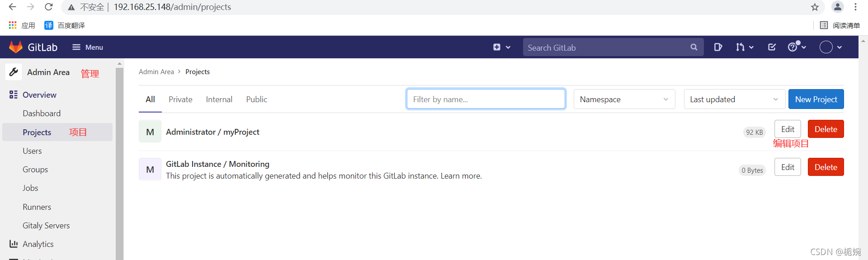The image size is (868, 260).
Task: Open the reading list icon
Action: coord(824,25)
